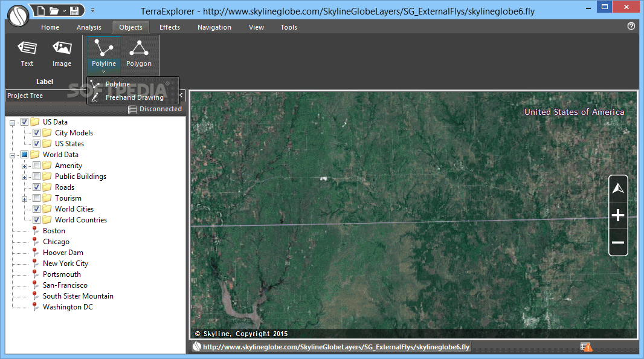Click the Hoover Dam location pin icon

tap(35, 253)
